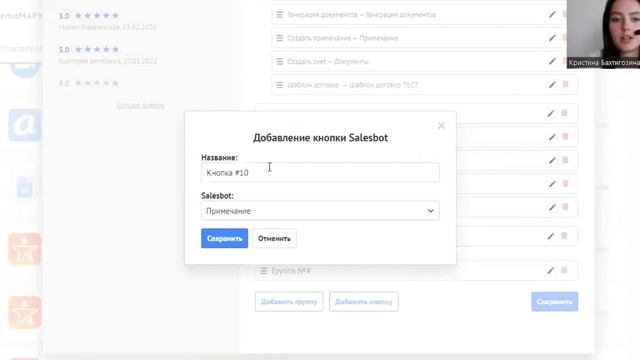Save settings with page Сохранить button
Viewport: 640px width, 360px height.
point(554,302)
